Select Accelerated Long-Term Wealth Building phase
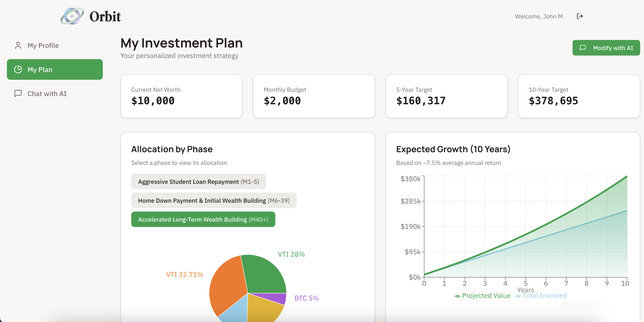This screenshot has width=644, height=322. [203, 219]
